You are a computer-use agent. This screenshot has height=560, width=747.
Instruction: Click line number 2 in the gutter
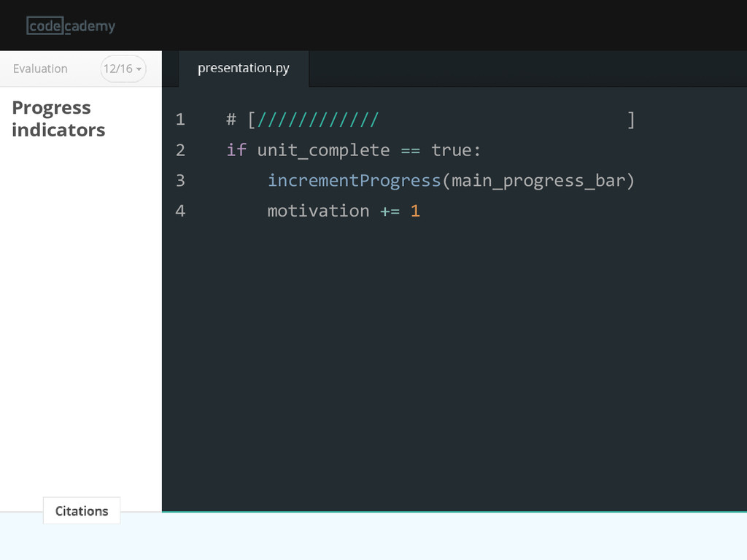tap(180, 150)
